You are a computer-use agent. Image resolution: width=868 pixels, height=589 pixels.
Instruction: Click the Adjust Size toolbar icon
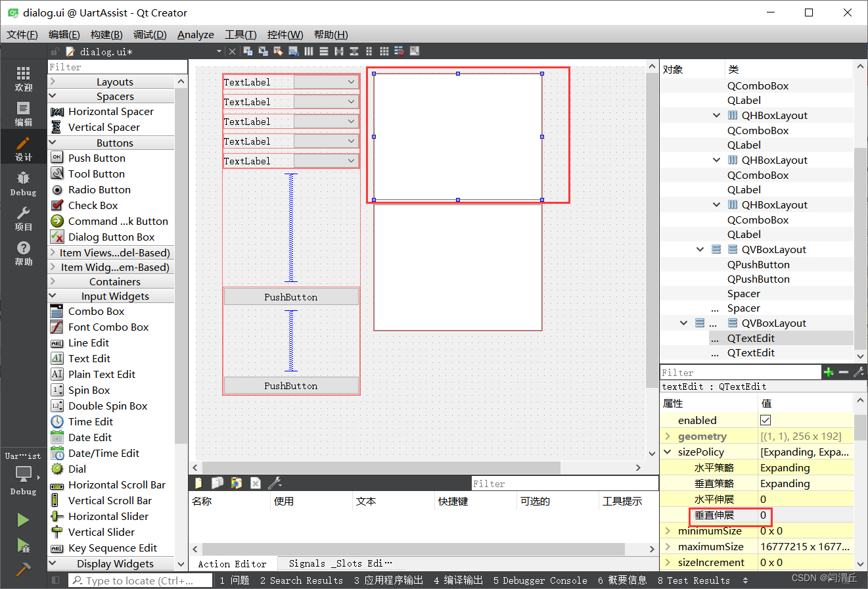415,51
